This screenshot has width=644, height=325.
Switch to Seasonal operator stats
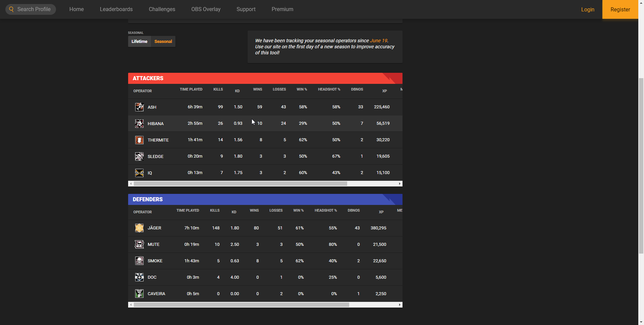pyautogui.click(x=163, y=42)
